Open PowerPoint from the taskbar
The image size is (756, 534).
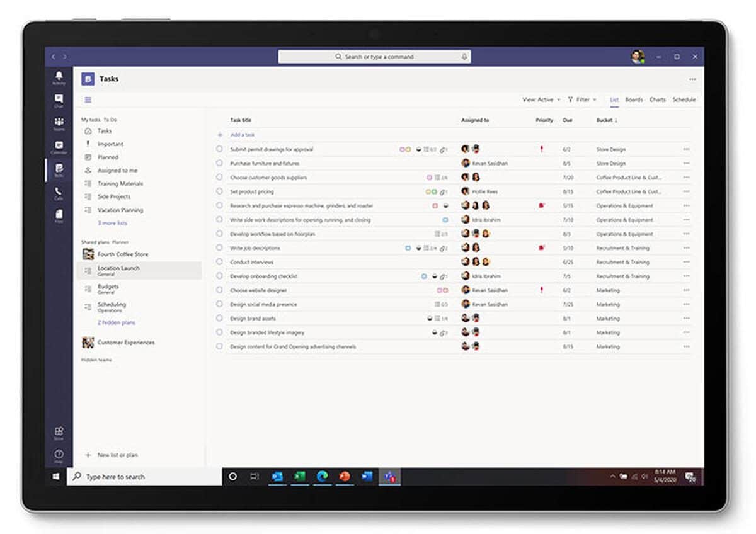345,477
